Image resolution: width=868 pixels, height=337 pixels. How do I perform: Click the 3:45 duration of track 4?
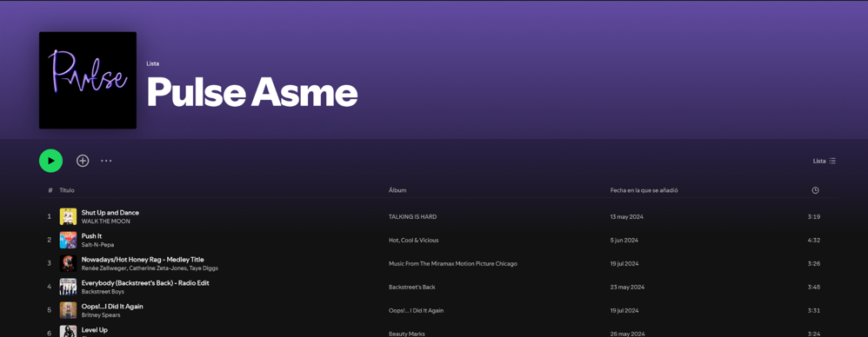[x=814, y=287]
